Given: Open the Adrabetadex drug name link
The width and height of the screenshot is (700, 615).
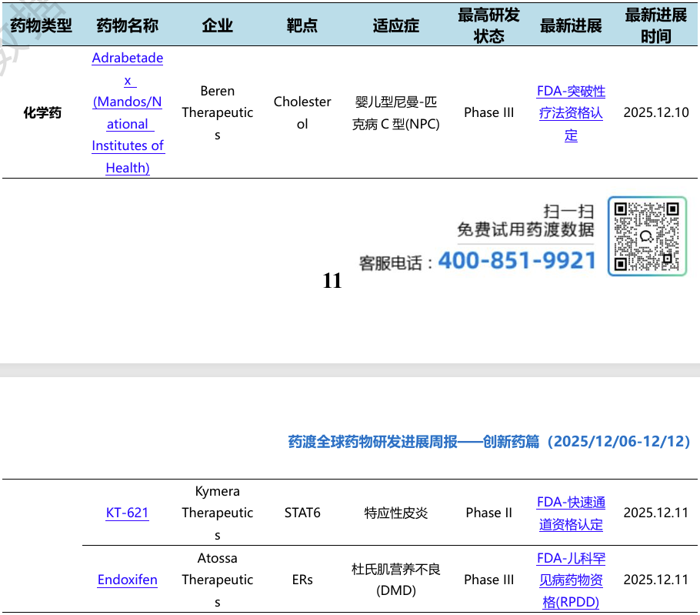Looking at the screenshot, I should point(128,112).
